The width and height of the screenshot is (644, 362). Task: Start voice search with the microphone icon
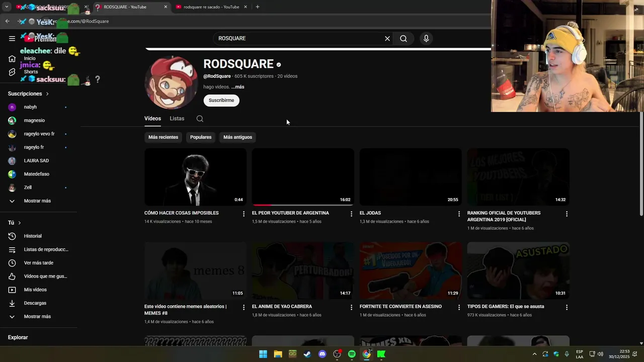(x=426, y=38)
